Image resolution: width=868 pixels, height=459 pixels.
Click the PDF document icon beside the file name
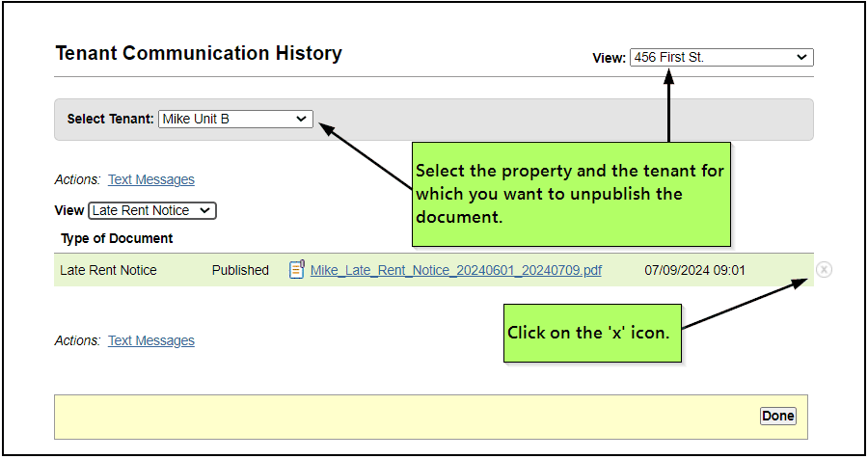[297, 270]
